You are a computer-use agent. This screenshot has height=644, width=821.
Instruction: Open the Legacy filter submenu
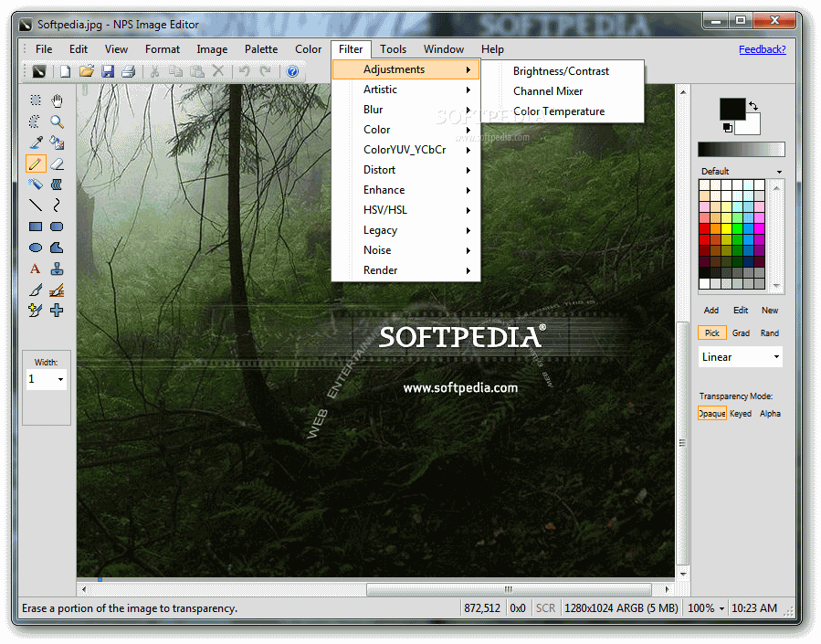pos(405,230)
